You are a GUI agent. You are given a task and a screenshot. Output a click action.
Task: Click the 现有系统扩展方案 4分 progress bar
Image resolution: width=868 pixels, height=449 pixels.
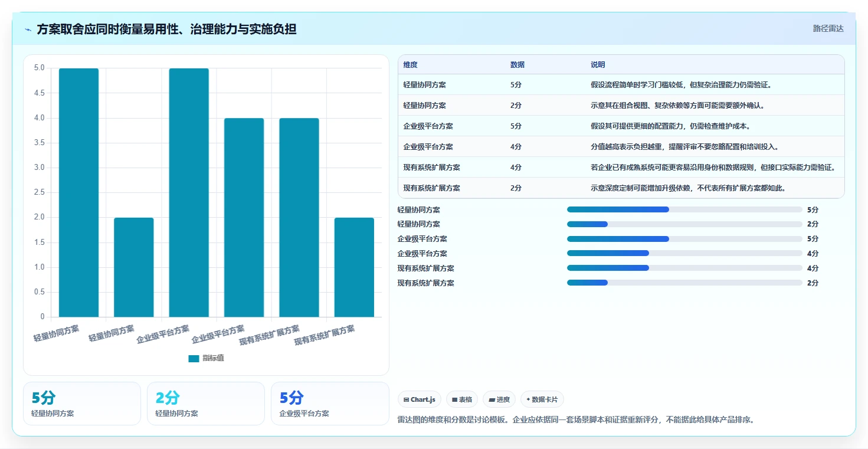pos(684,268)
